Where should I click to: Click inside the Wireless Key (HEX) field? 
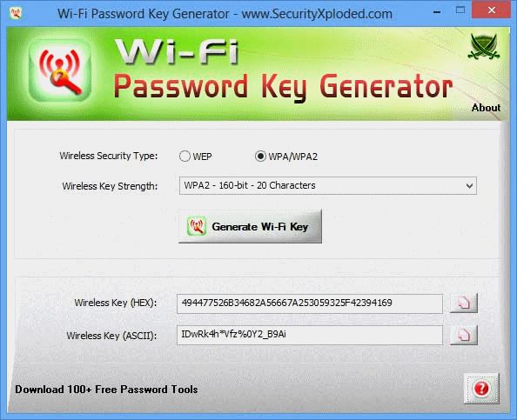310,303
